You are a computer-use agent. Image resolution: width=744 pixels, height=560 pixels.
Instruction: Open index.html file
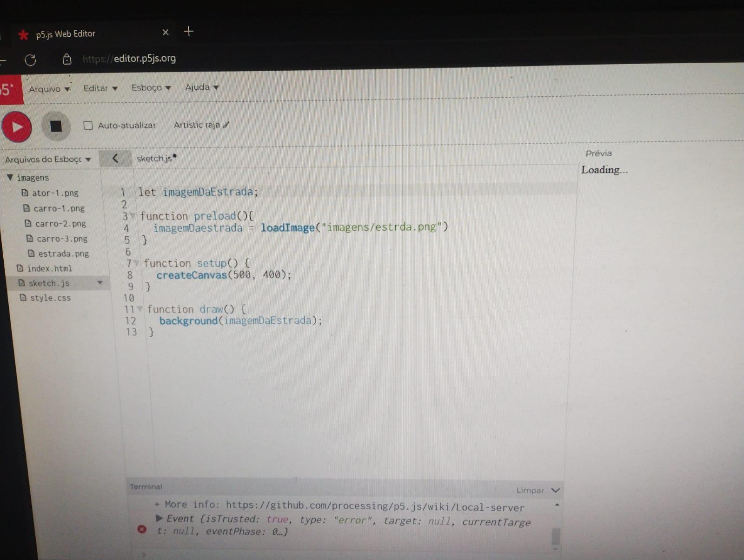click(45, 268)
